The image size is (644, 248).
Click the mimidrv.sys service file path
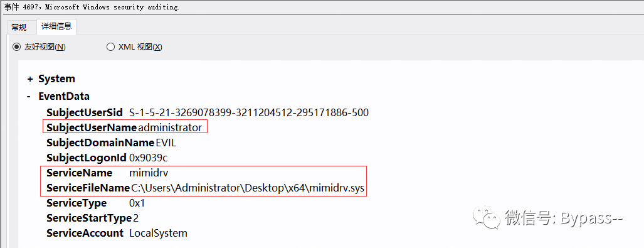(x=248, y=188)
